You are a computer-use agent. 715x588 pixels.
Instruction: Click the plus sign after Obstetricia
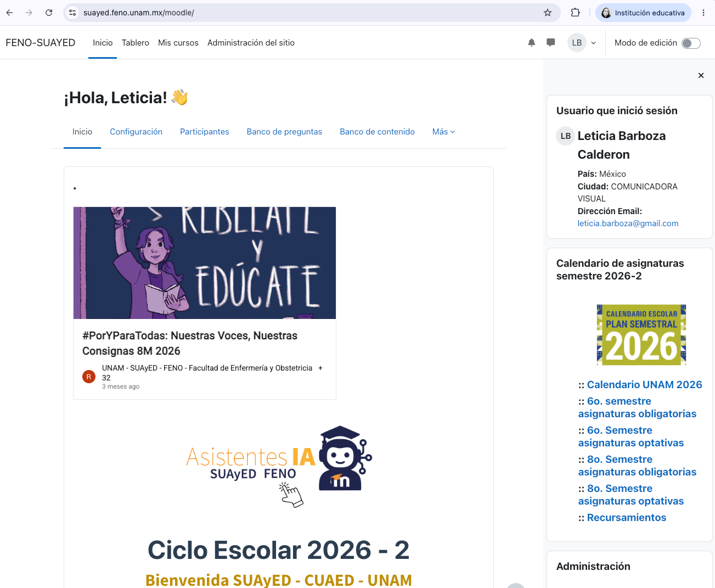click(x=320, y=368)
